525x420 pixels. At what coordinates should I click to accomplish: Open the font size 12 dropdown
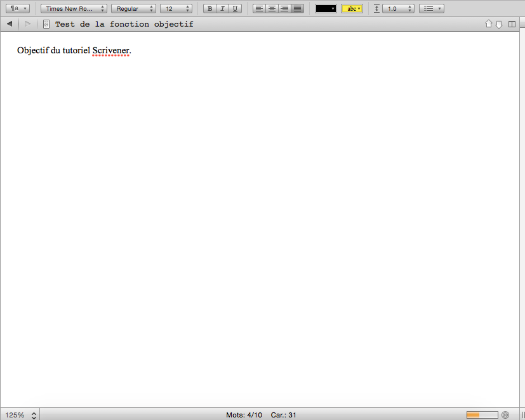[176, 9]
